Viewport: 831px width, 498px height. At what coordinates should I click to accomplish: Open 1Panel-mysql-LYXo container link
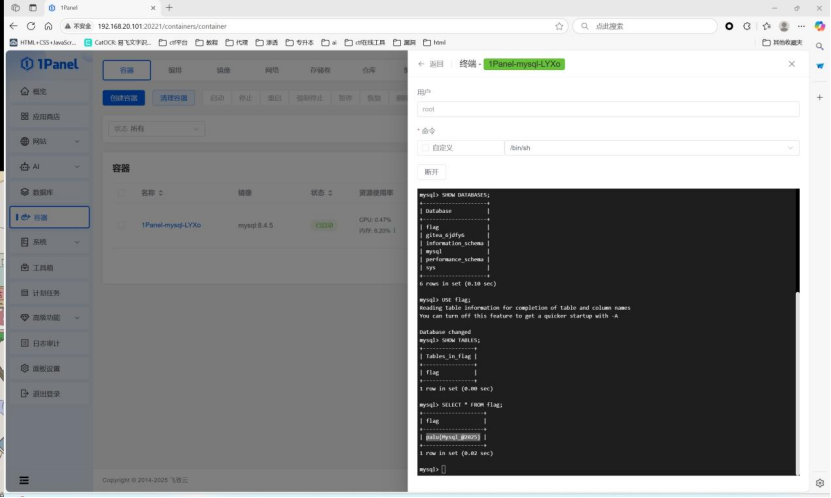click(171, 225)
